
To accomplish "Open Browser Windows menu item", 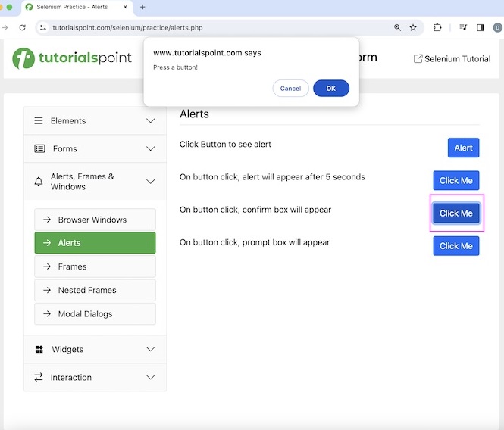I will (95, 220).
